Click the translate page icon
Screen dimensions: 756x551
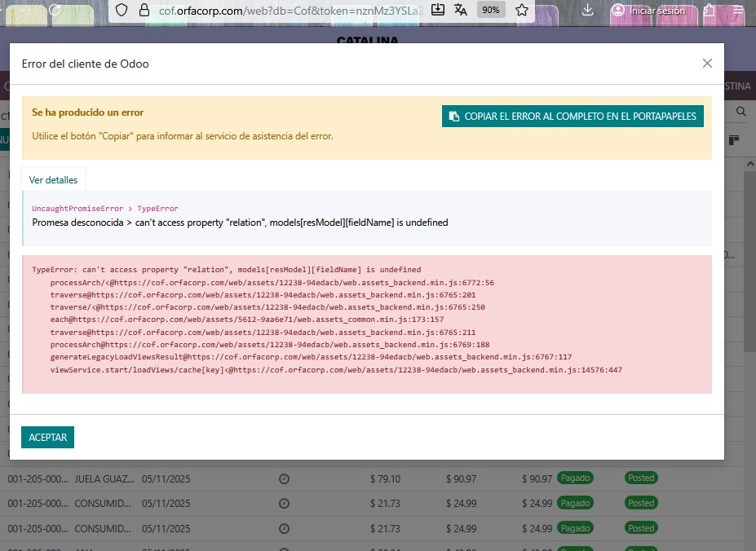[x=461, y=11]
